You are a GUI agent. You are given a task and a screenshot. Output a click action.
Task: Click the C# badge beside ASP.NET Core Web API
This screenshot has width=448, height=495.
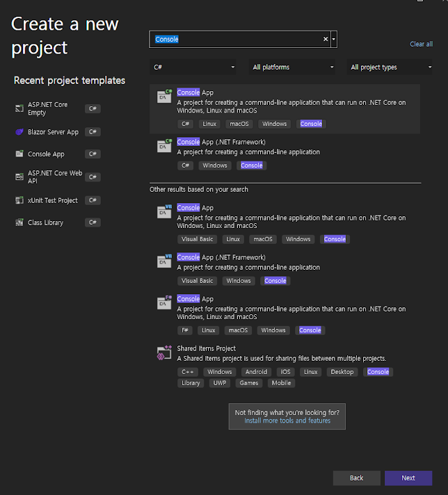click(93, 177)
